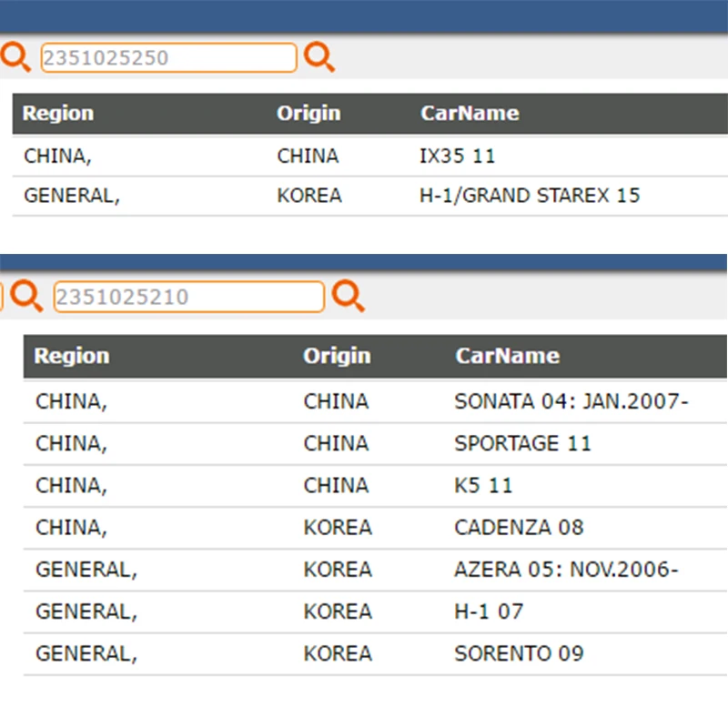Select the IX35 11 row

point(370,156)
